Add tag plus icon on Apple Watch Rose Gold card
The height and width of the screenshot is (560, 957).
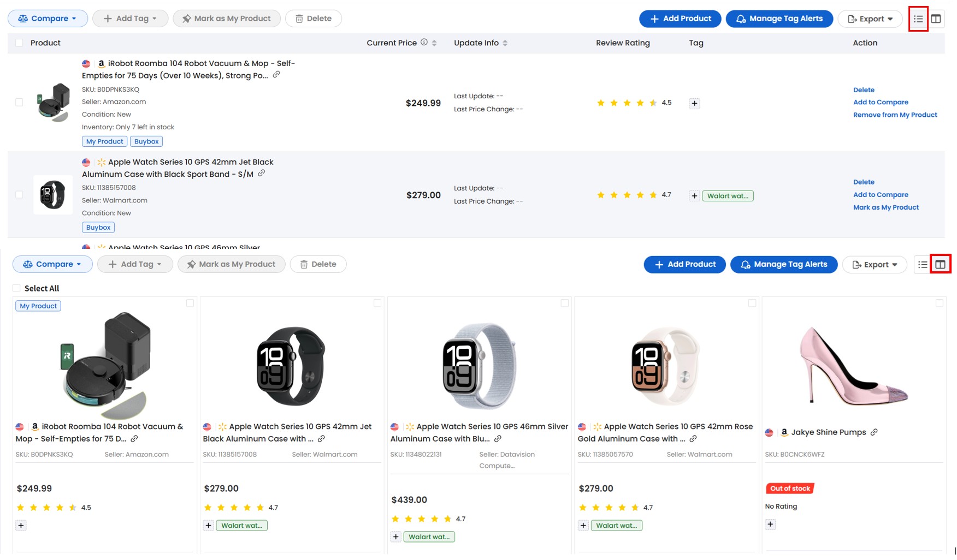(x=583, y=526)
